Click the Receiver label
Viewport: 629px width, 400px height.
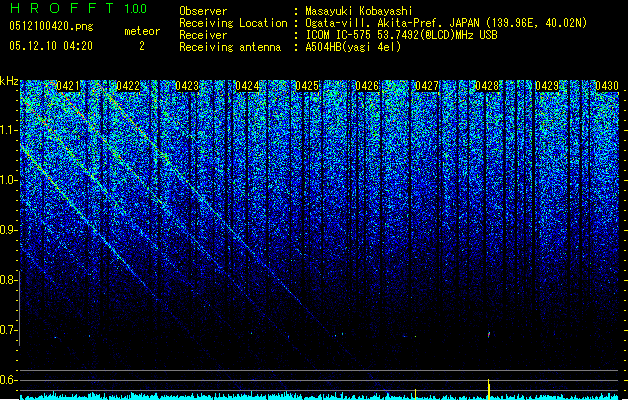tap(203, 35)
